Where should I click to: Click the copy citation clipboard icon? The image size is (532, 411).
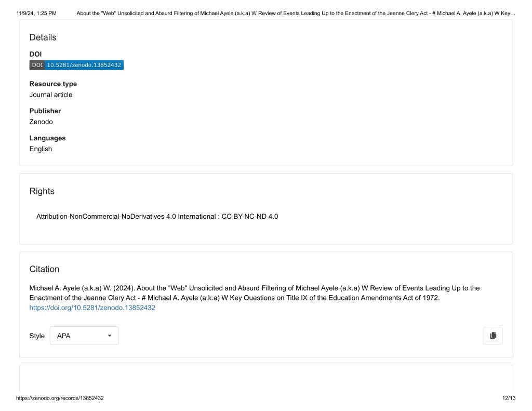pos(493,336)
